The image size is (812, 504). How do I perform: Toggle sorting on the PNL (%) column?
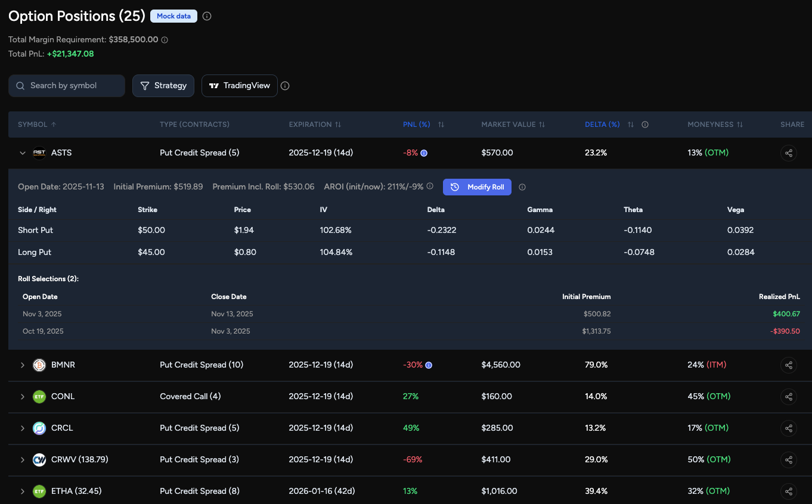tap(441, 125)
